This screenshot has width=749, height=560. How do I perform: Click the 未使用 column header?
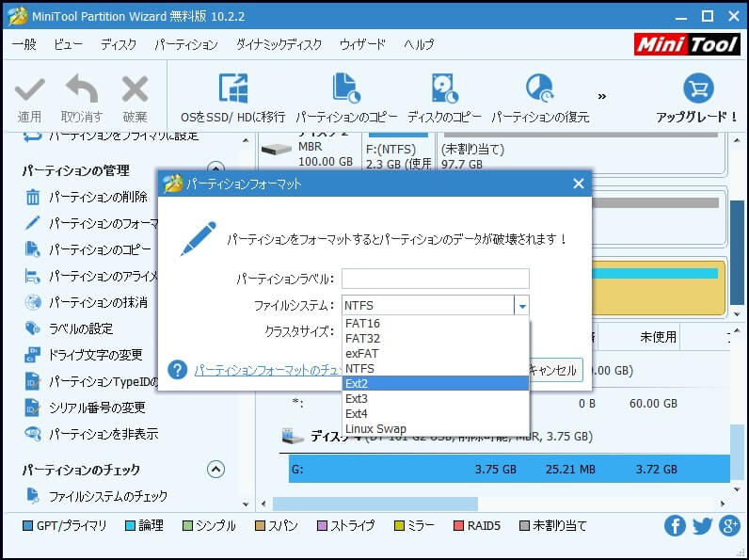point(658,337)
